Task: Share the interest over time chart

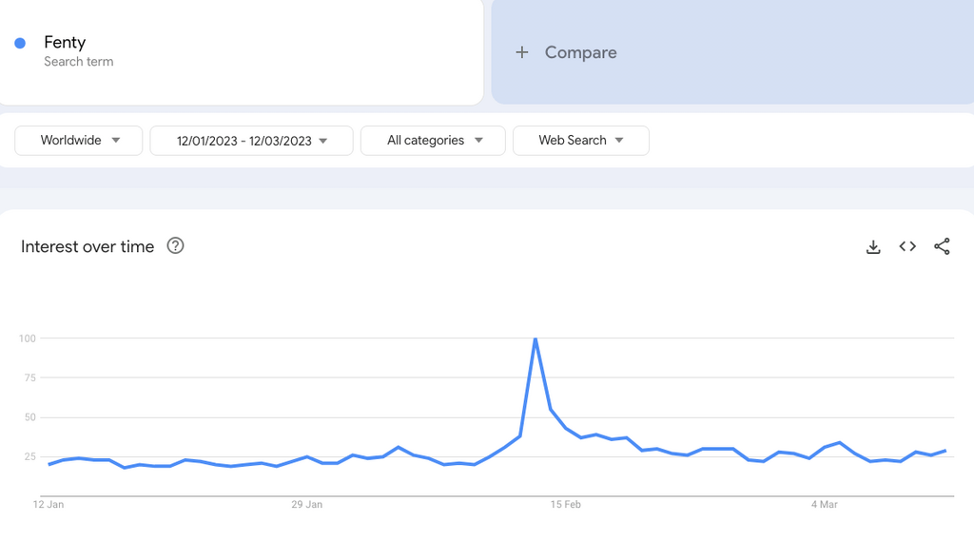Action: (942, 247)
